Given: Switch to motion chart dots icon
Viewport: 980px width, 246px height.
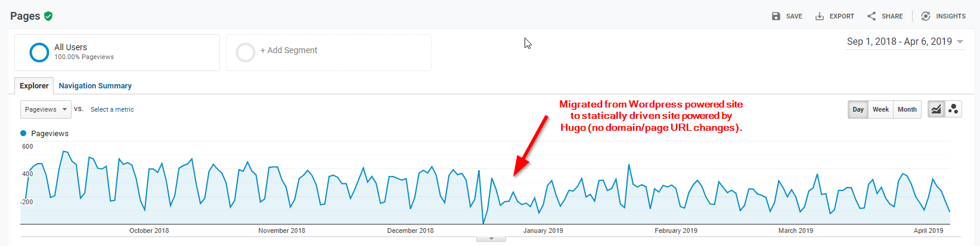Looking at the screenshot, I should click(953, 109).
